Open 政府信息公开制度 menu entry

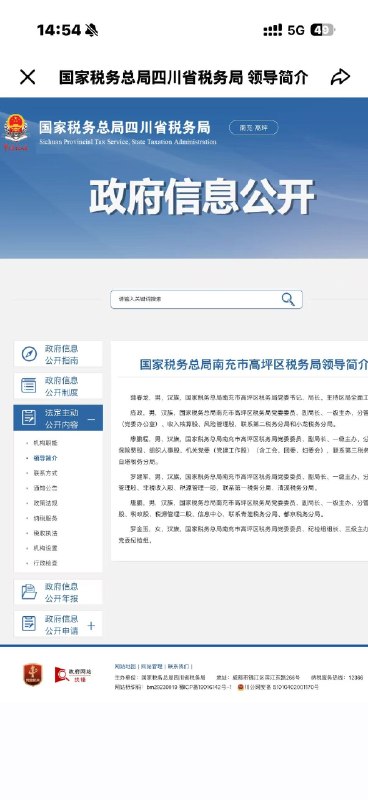pyautogui.click(x=58, y=386)
